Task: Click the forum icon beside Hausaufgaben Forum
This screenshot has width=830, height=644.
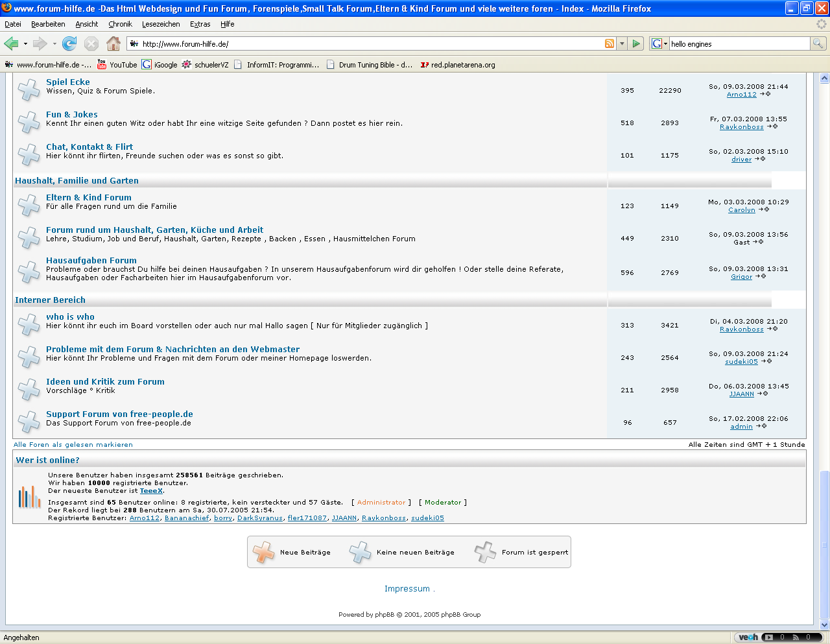Action: click(x=29, y=271)
